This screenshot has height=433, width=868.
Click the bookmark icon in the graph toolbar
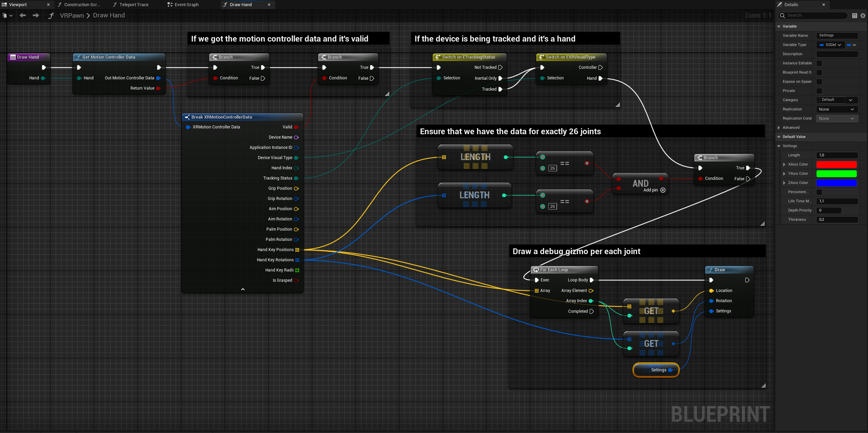tap(5, 15)
